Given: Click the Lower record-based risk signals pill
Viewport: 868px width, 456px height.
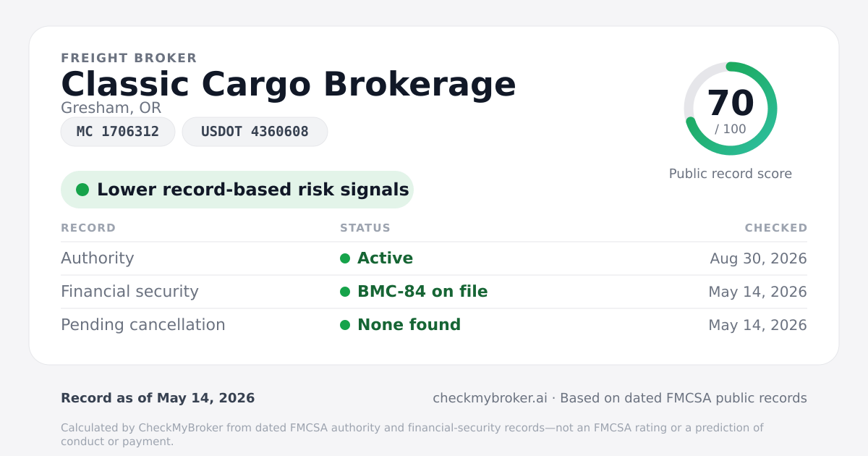Looking at the screenshot, I should (237, 190).
